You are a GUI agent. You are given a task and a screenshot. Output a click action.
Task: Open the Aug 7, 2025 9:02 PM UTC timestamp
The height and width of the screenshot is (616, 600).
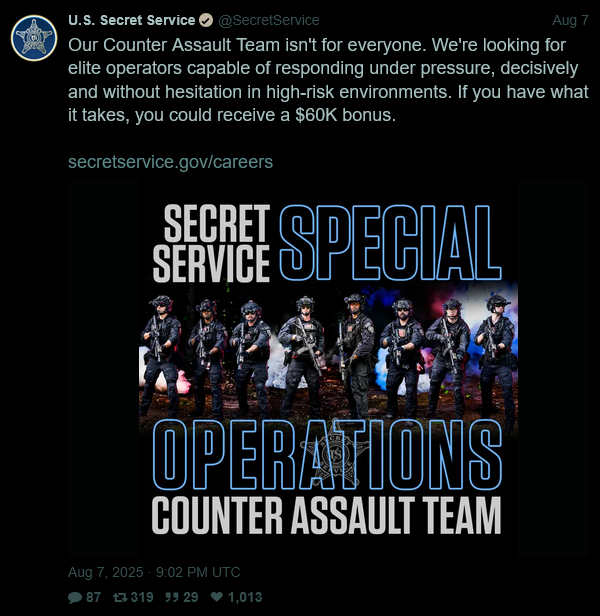(x=154, y=572)
